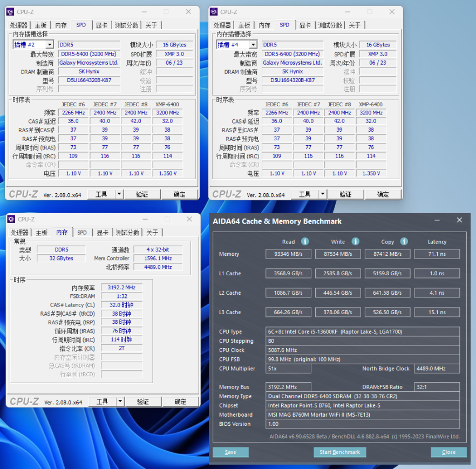The image size is (476, 469).
Task: Click Memory Read value 93346 MB/s
Action: [288, 254]
